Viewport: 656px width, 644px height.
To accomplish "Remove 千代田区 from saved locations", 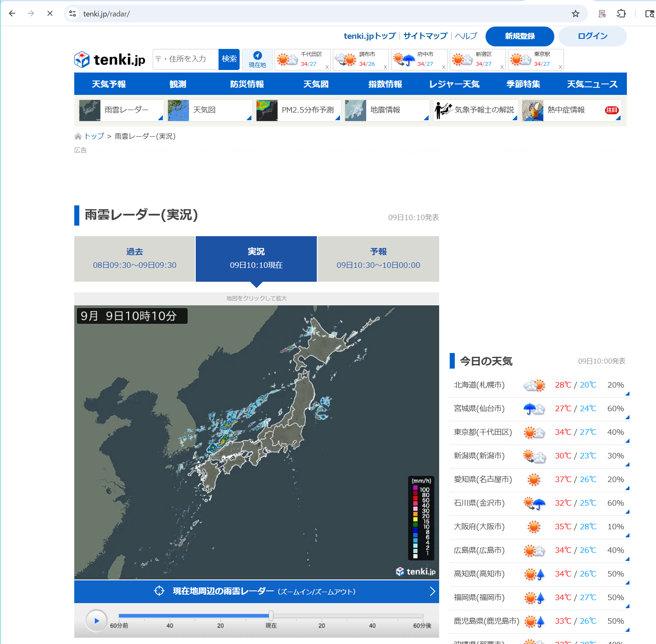I will click(x=327, y=67).
